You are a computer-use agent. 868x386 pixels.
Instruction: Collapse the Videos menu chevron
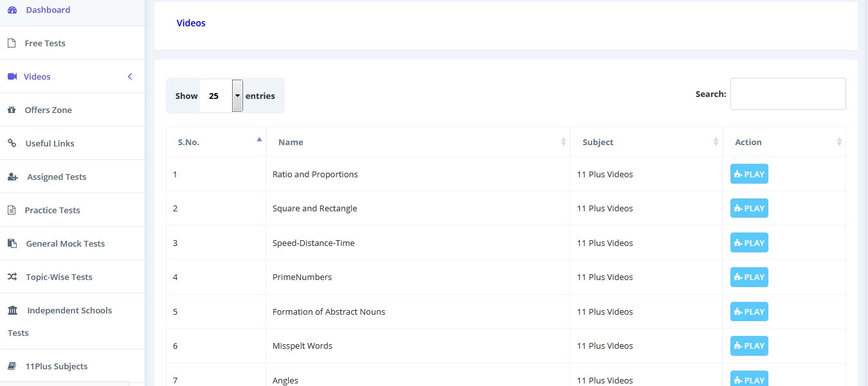130,76
